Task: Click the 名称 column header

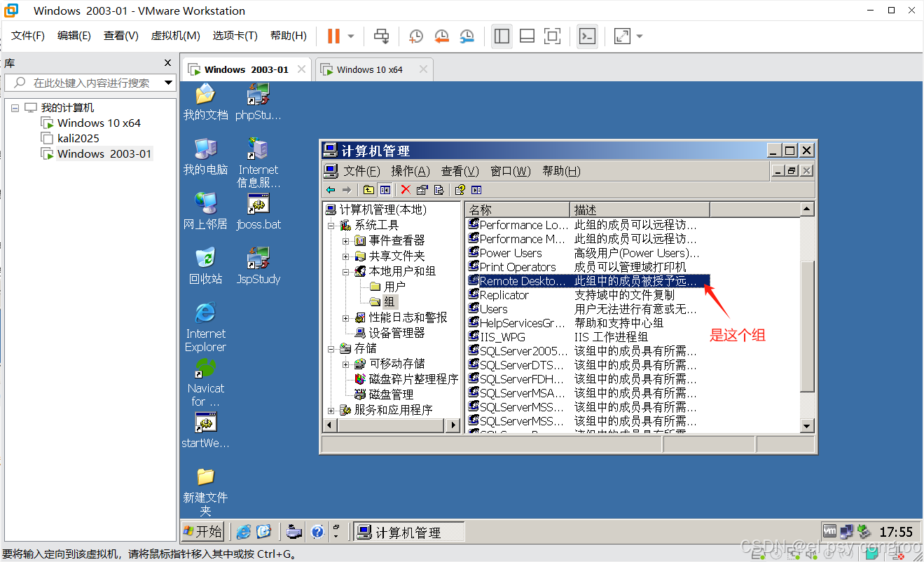Action: [518, 210]
